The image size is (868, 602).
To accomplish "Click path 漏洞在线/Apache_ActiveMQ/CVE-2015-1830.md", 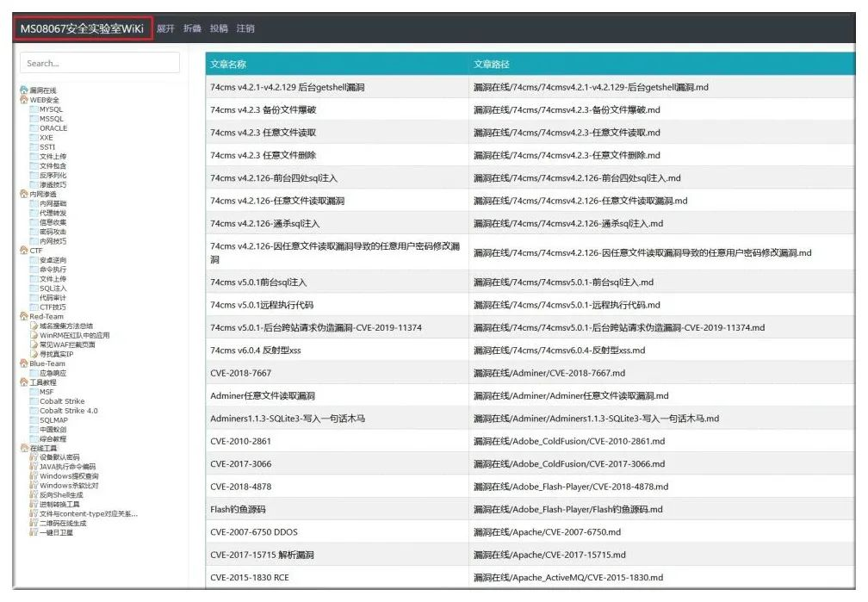I will pyautogui.click(x=568, y=577).
